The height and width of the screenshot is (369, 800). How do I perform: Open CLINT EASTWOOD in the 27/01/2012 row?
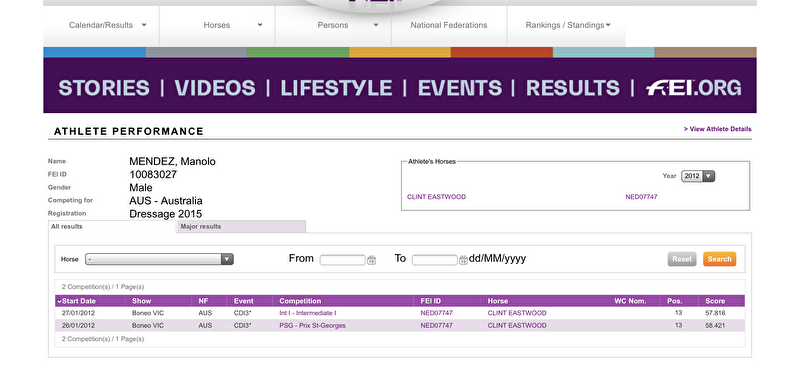point(517,313)
